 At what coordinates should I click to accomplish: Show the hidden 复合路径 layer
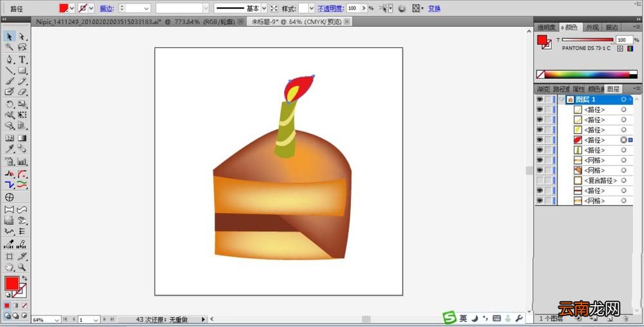[540, 180]
